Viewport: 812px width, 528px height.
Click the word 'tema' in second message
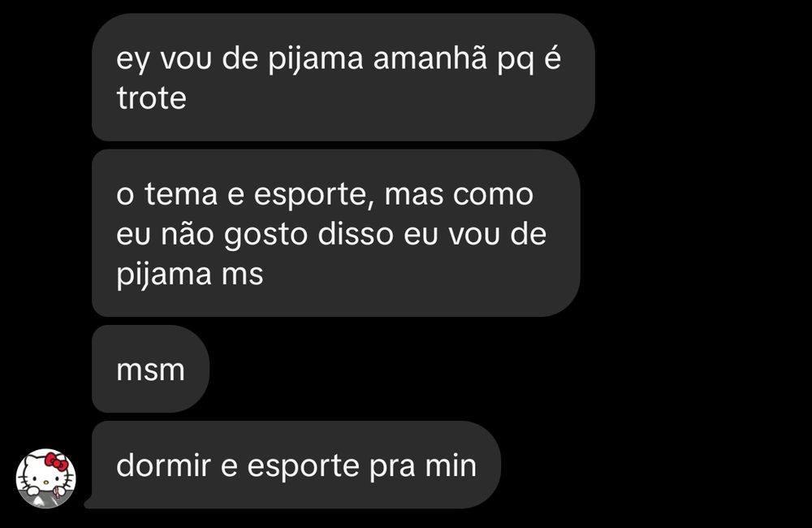coord(181,194)
